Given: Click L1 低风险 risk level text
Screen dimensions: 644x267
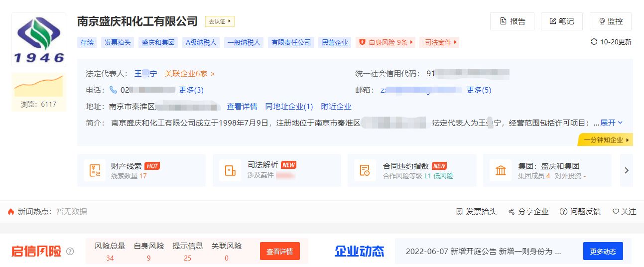Looking at the screenshot, I should tap(439, 176).
